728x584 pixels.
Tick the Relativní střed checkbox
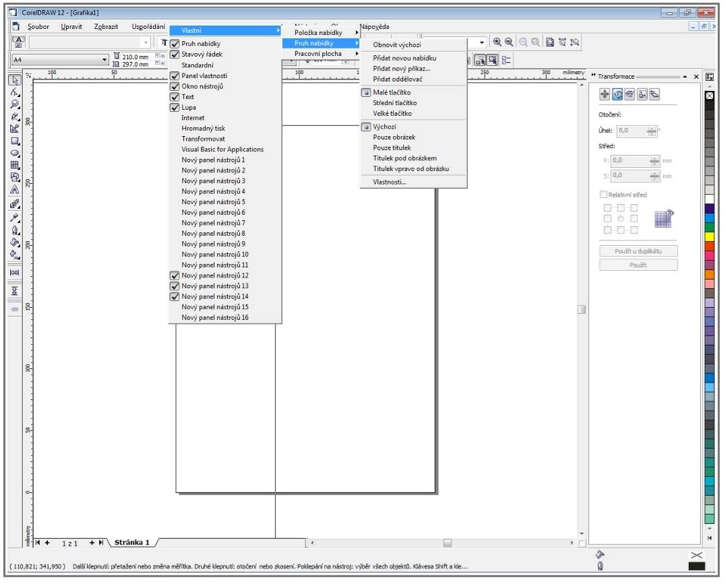coord(603,195)
